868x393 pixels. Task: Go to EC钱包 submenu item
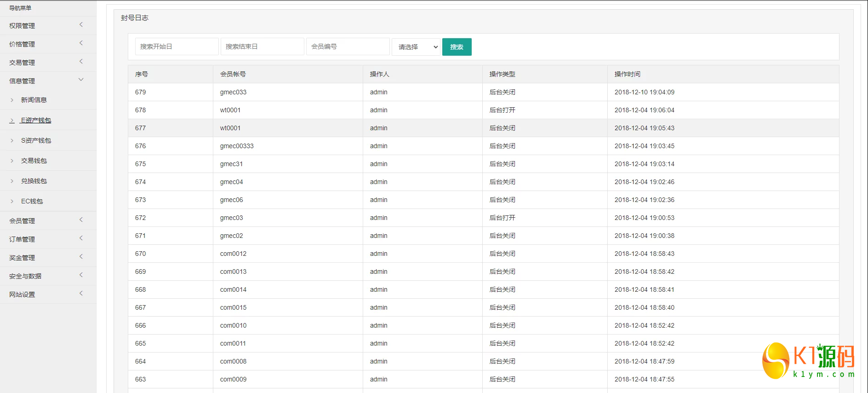(x=32, y=201)
